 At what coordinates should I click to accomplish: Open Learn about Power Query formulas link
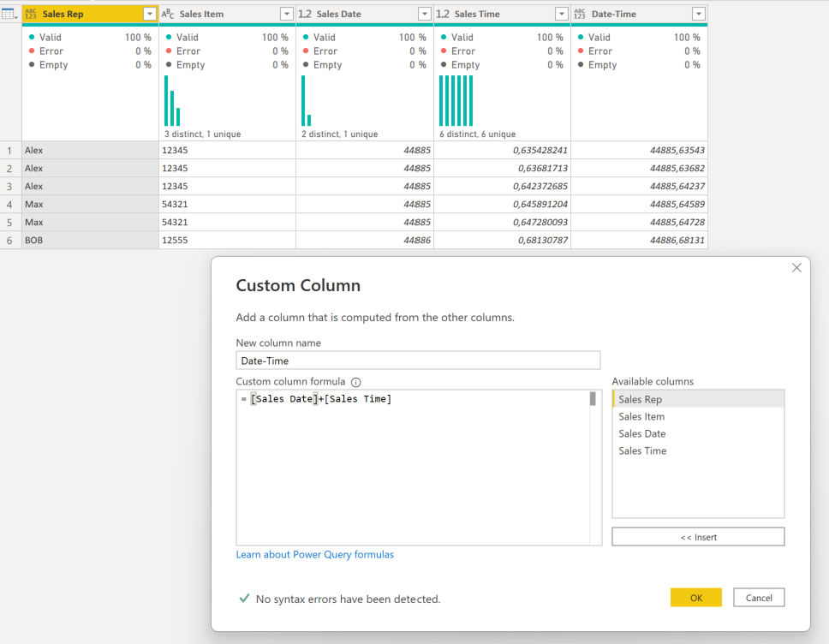314,554
